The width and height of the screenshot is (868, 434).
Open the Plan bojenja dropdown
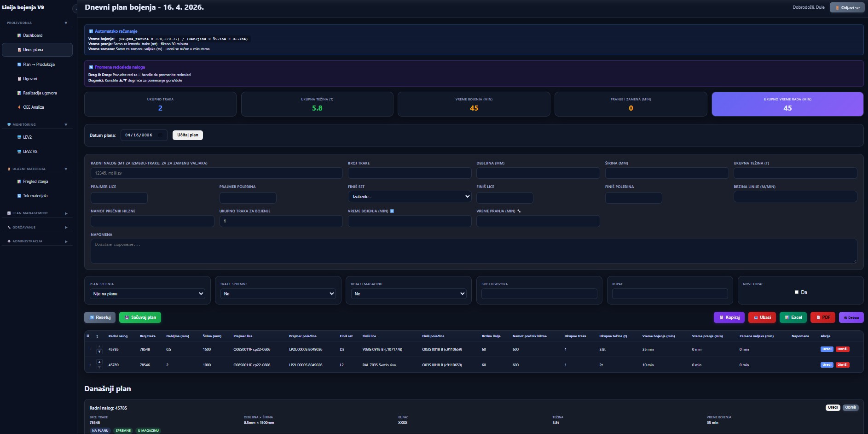tap(147, 294)
